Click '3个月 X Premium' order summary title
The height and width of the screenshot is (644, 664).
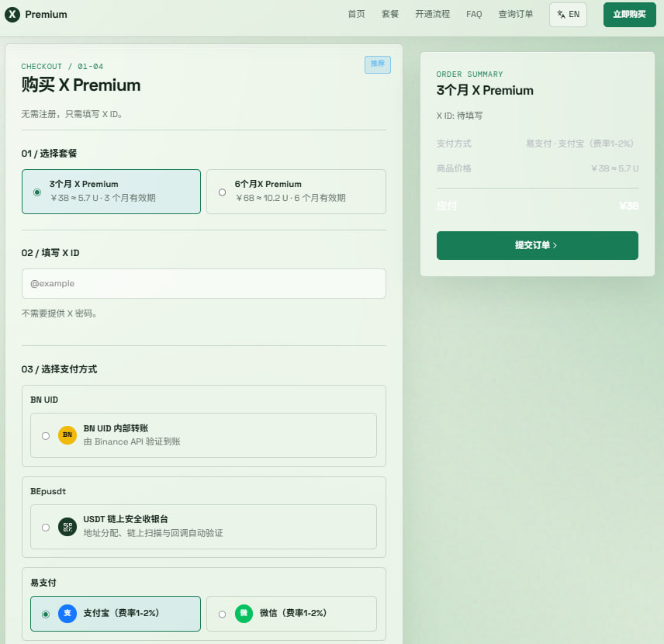tap(485, 90)
